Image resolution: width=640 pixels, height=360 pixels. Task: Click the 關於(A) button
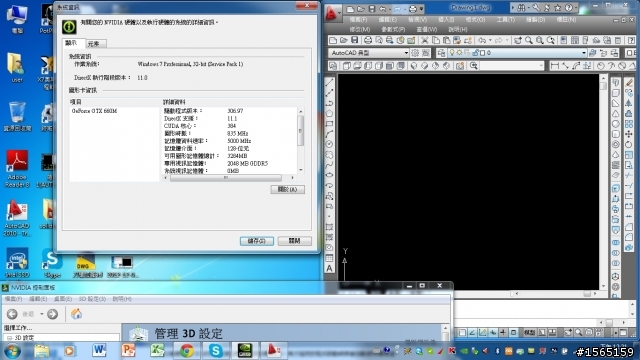coord(287,189)
